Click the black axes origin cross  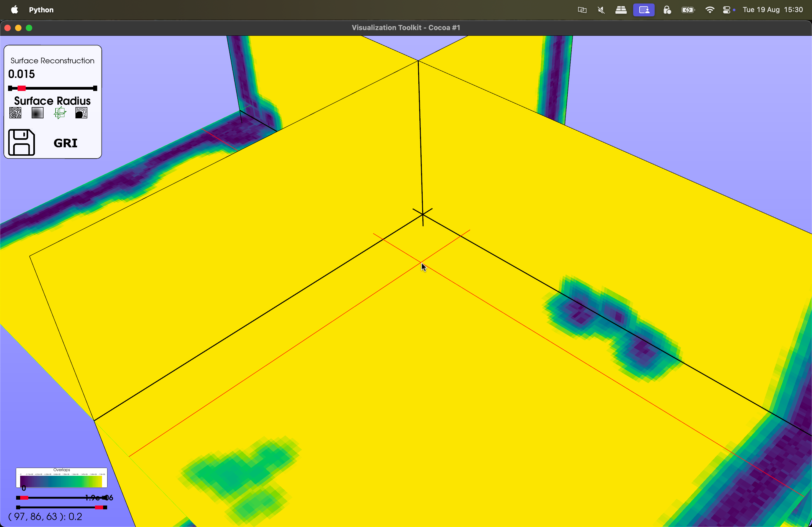(423, 214)
